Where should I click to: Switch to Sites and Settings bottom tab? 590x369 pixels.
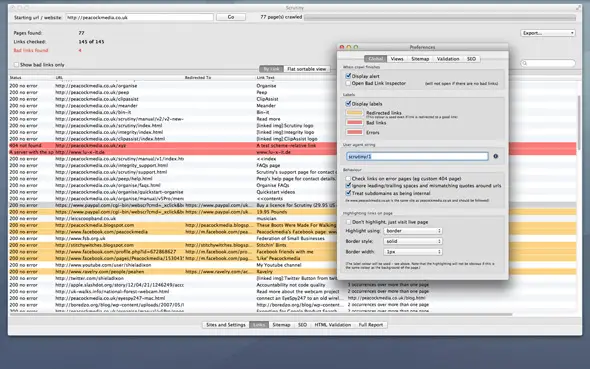coord(226,325)
